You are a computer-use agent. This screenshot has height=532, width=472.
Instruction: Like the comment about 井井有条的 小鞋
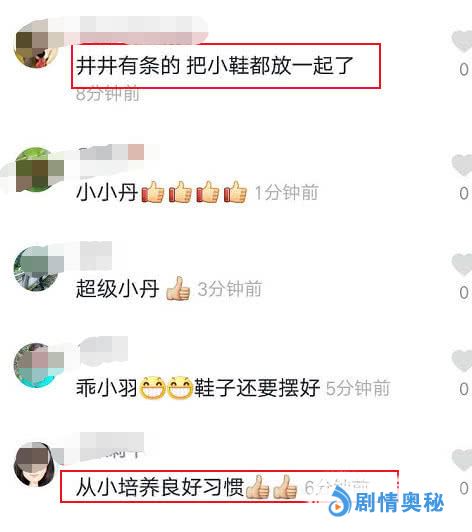(x=462, y=41)
